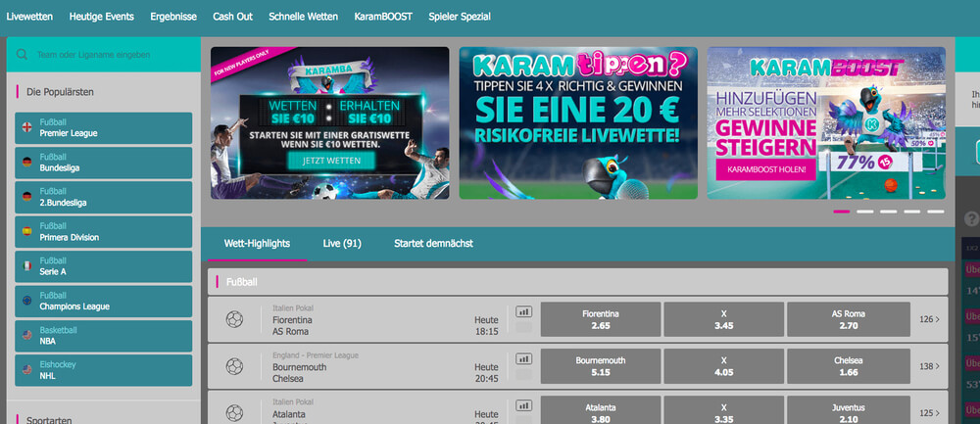
Task: Switch to Startet demnächst tab
Action: point(433,244)
